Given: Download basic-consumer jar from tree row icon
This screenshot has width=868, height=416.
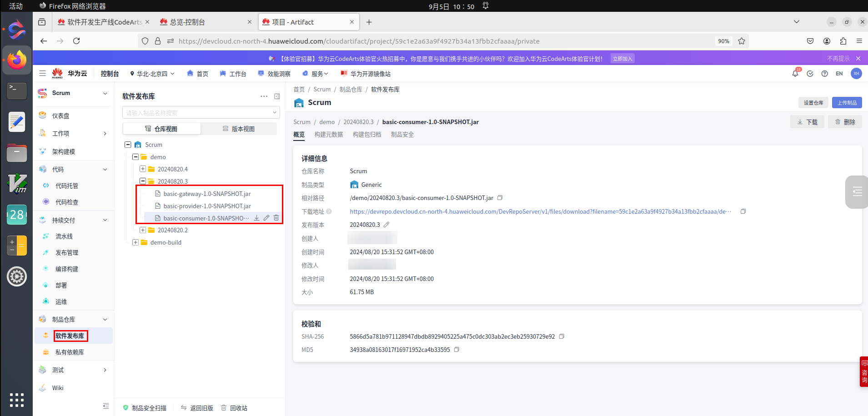Looking at the screenshot, I should 256,218.
